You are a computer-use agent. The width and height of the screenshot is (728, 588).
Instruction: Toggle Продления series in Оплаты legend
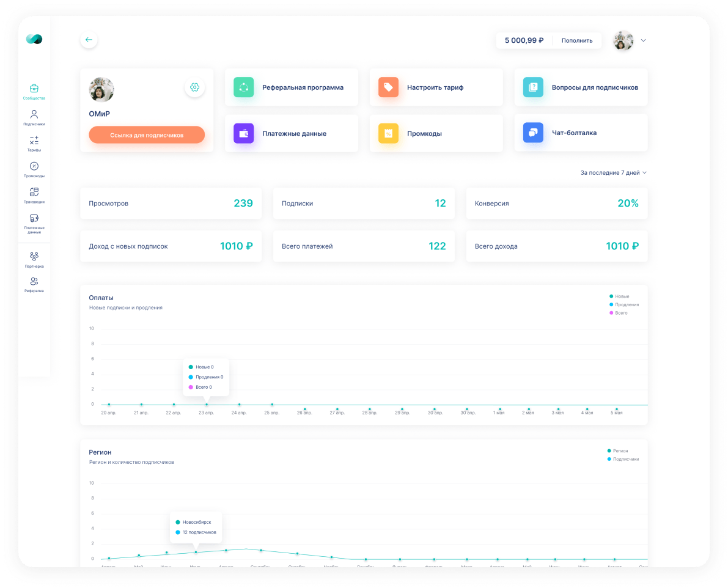coord(624,304)
